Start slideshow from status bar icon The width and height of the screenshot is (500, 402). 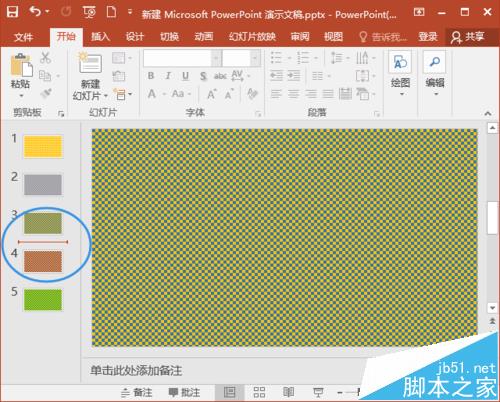point(318,392)
